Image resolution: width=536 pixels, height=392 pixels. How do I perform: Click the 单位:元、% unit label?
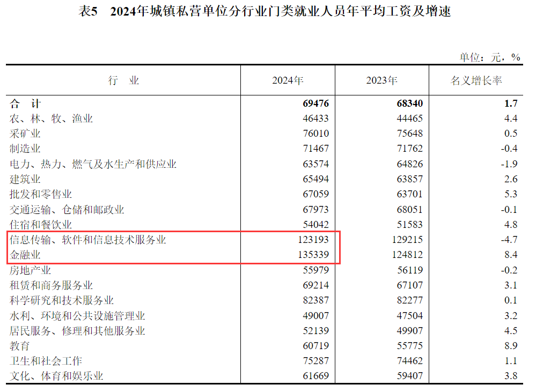(x=489, y=57)
